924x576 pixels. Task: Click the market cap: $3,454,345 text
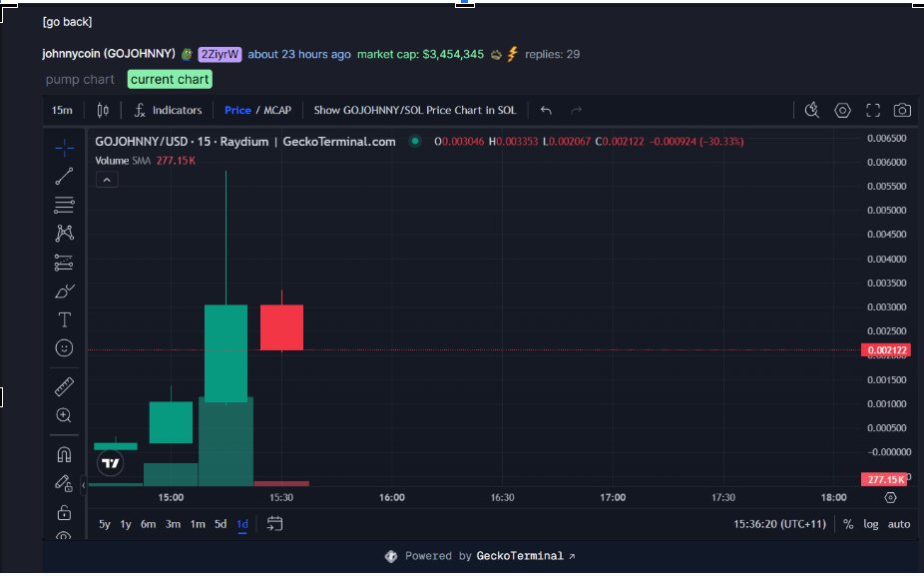[420, 54]
